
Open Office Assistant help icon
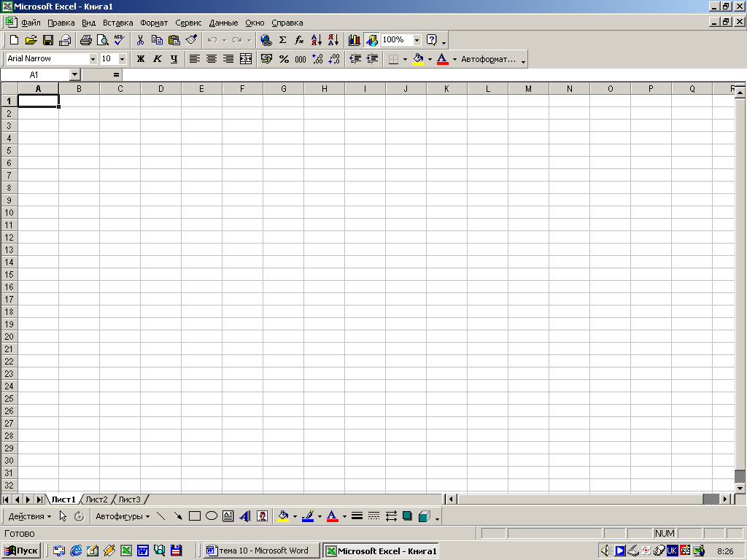coord(432,40)
